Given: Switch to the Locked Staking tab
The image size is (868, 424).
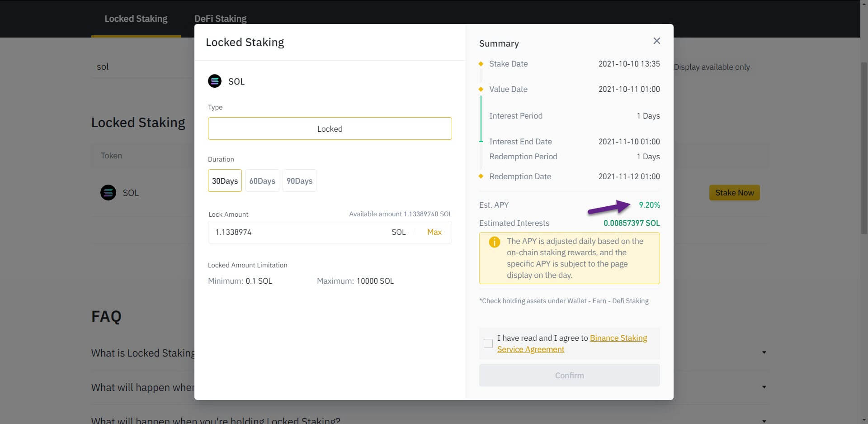Looking at the screenshot, I should (x=136, y=19).
